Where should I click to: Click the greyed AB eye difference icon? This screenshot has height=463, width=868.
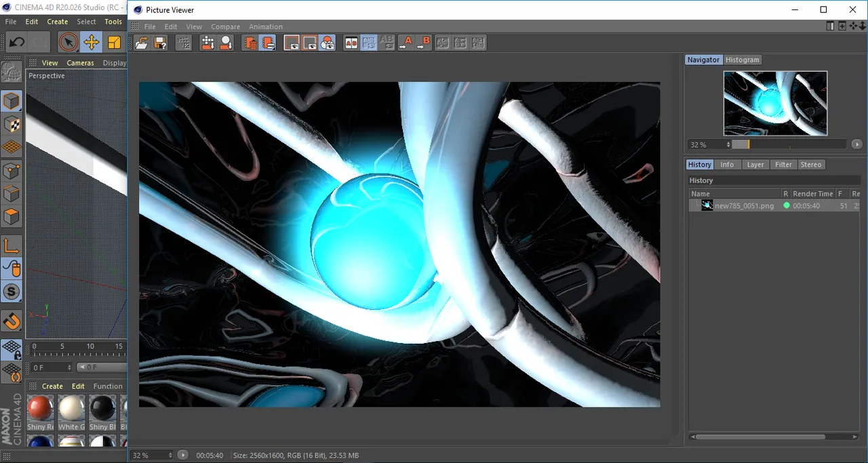(387, 43)
